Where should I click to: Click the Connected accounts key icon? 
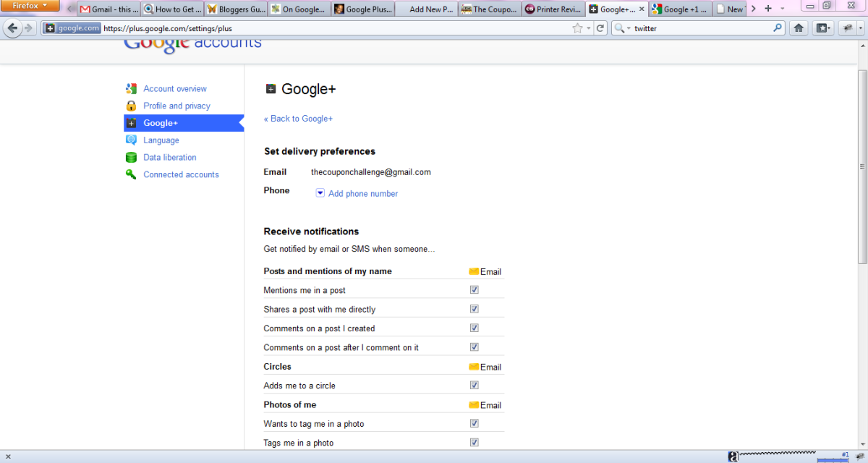click(131, 174)
